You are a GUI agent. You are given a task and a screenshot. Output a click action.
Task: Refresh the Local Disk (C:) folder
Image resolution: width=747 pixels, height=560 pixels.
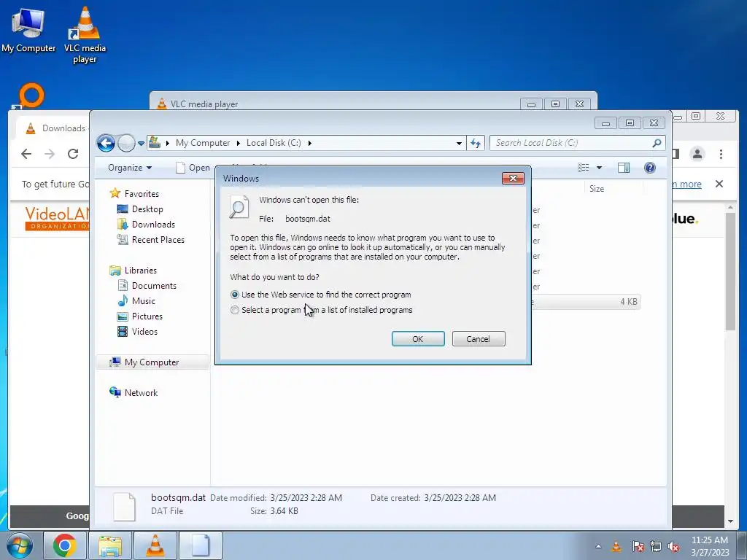coord(476,143)
